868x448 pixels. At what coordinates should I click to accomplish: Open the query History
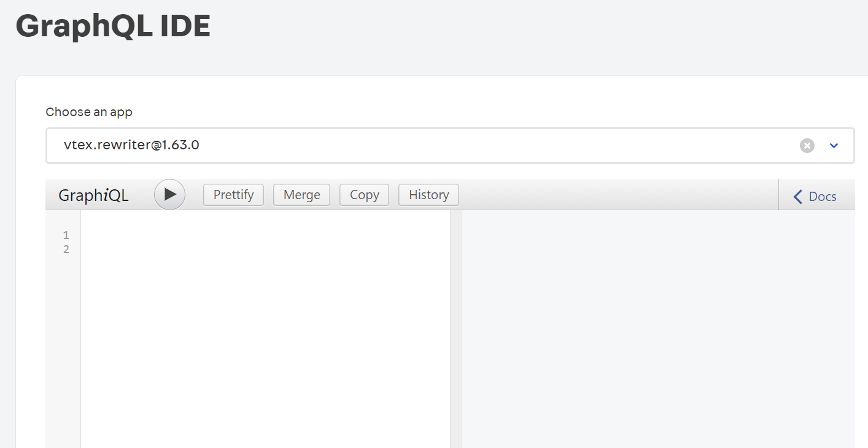click(428, 194)
